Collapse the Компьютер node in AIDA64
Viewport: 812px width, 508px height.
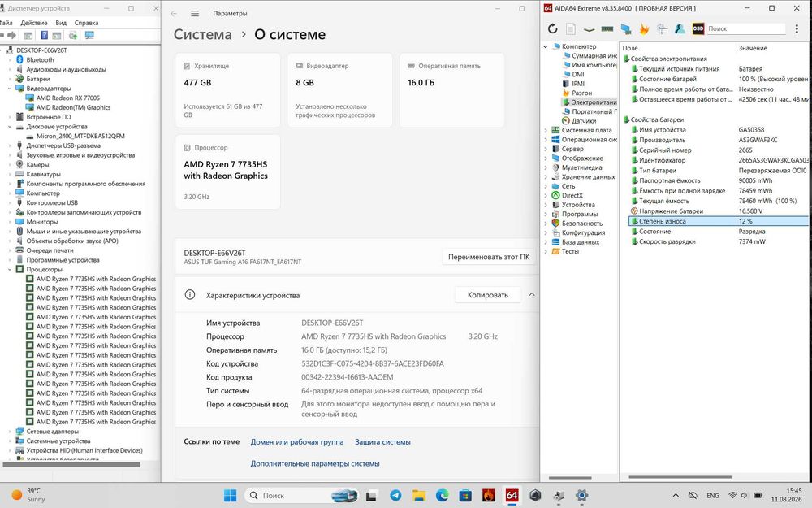546,46
